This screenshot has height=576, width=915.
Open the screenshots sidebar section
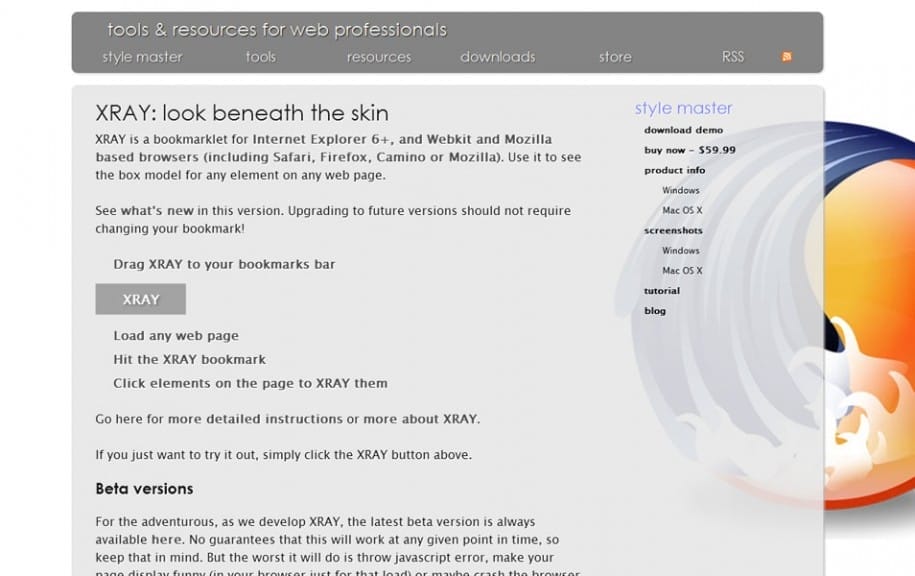coord(674,230)
